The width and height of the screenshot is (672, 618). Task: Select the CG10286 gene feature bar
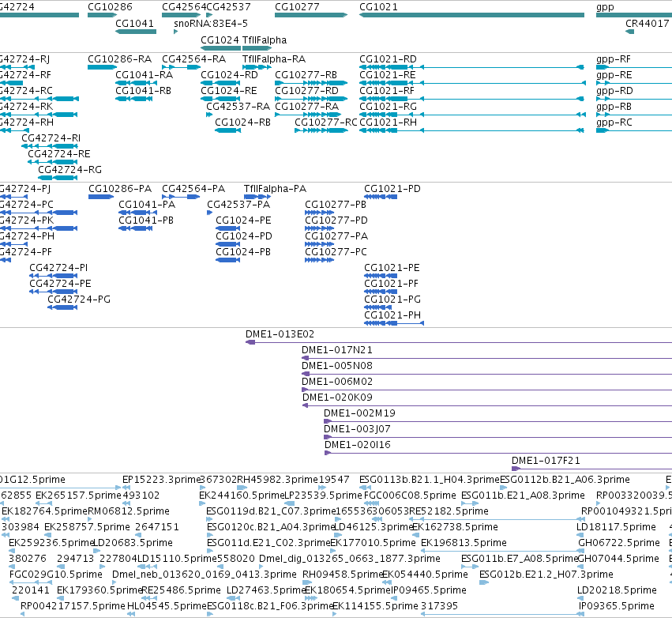[x=102, y=15]
